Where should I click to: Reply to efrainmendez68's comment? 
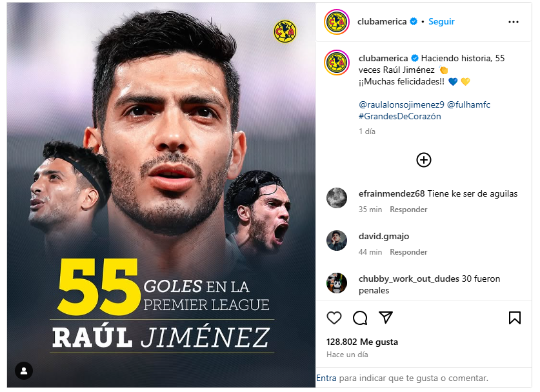point(408,210)
